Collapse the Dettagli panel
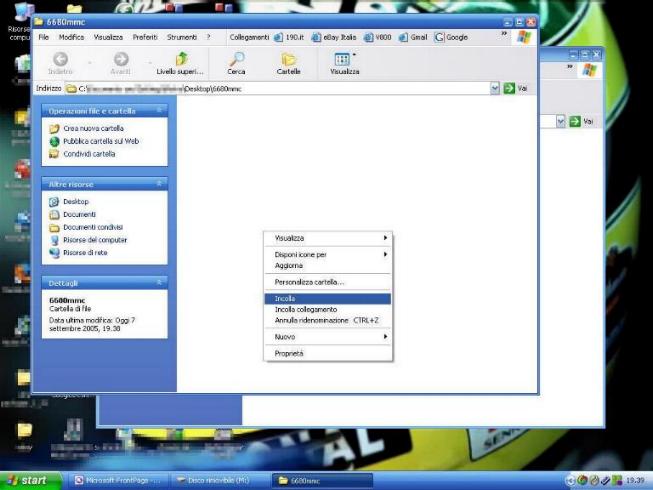Viewport: 653px width, 490px height. pyautogui.click(x=159, y=283)
